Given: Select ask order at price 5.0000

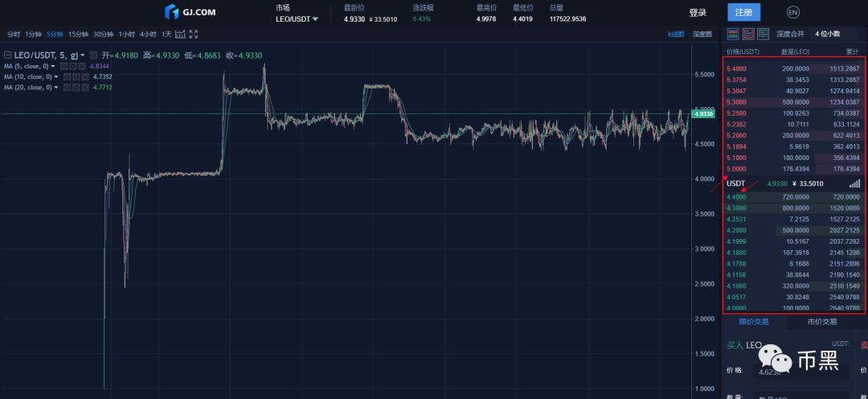Looking at the screenshot, I should (x=794, y=169).
